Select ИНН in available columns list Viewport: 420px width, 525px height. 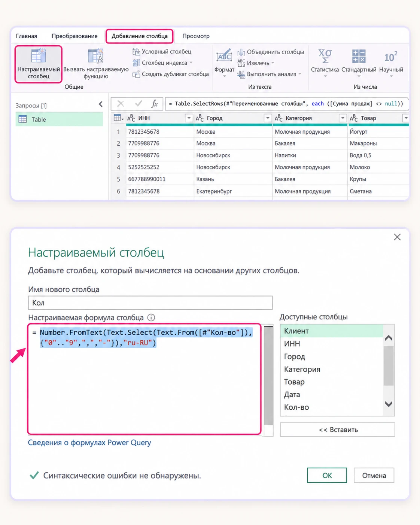(332, 344)
